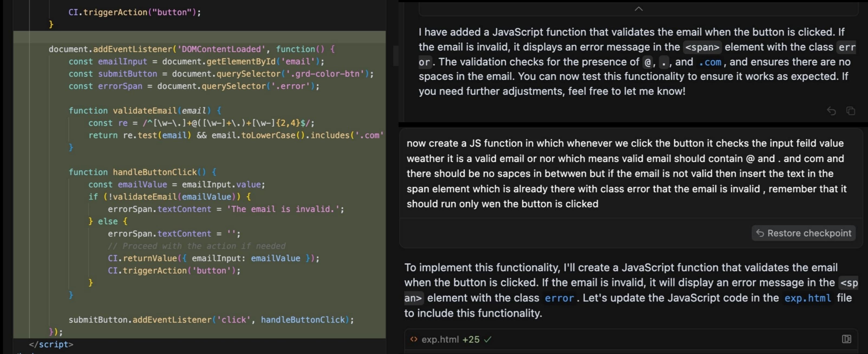Click the '<span>' inline code in the top response
The height and width of the screenshot is (354, 868).
pos(702,47)
